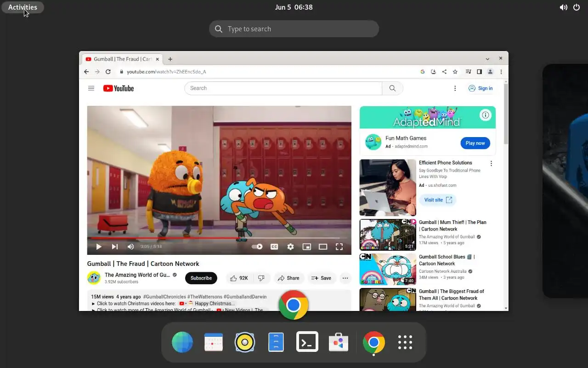
Task: Mute the video player volume
Action: click(x=130, y=247)
